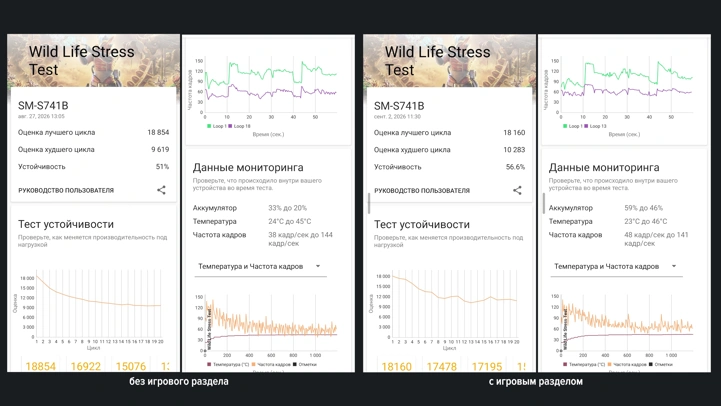
Task: Open РУКОВОДСТВО ПОЛЬЗОВАТЕЛЯ in the сент. 2 result card
Action: pos(422,191)
